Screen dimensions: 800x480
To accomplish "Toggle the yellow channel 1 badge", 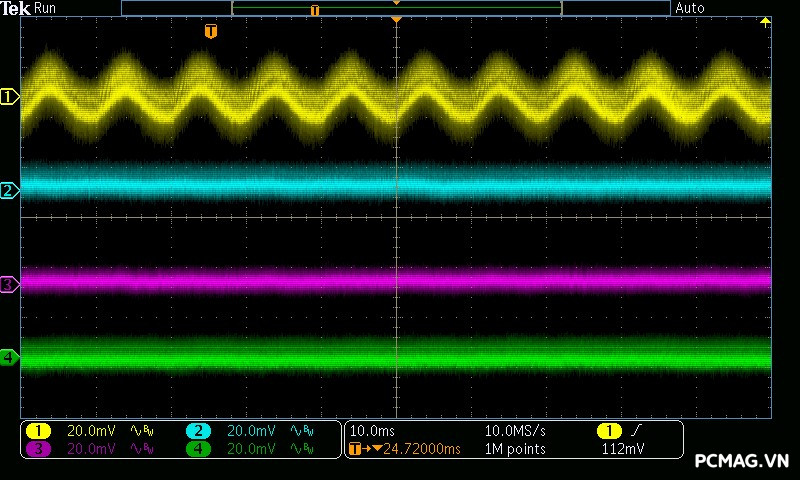I will click(x=38, y=431).
